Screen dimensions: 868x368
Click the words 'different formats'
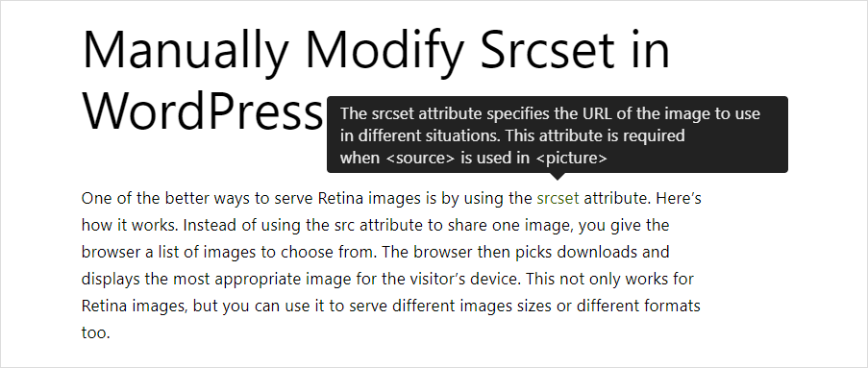pos(638,306)
